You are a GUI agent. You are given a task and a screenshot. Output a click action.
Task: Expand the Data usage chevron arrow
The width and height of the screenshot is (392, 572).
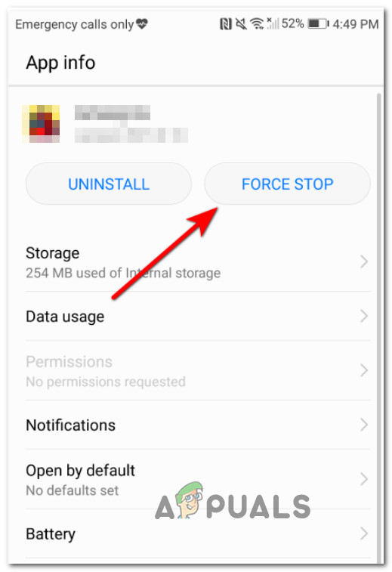pyautogui.click(x=363, y=316)
